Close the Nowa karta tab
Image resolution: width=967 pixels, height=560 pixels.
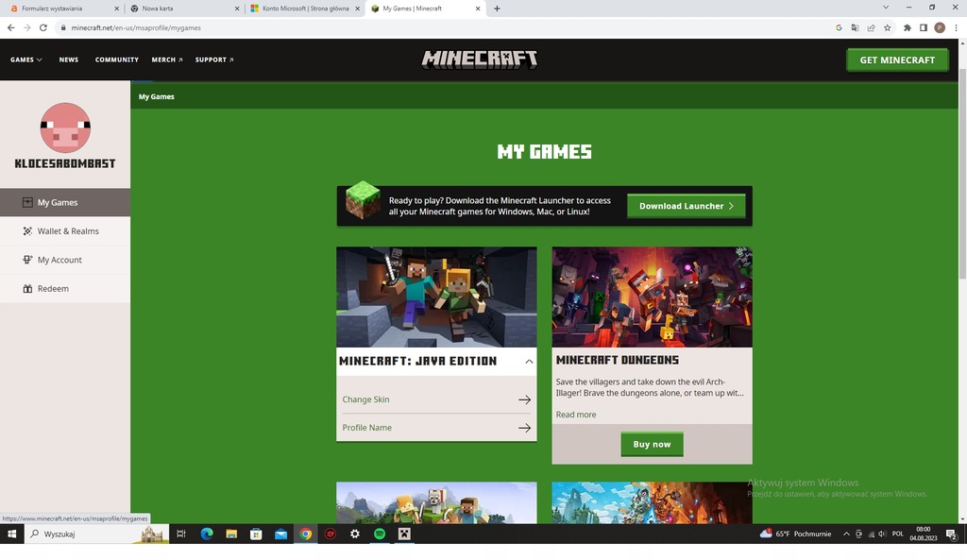point(237,8)
